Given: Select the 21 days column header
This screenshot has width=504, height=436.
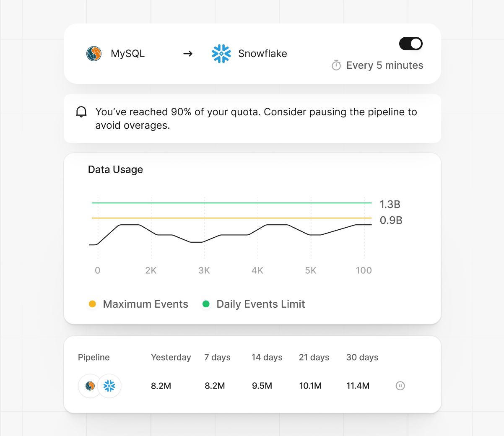Looking at the screenshot, I should pos(314,357).
